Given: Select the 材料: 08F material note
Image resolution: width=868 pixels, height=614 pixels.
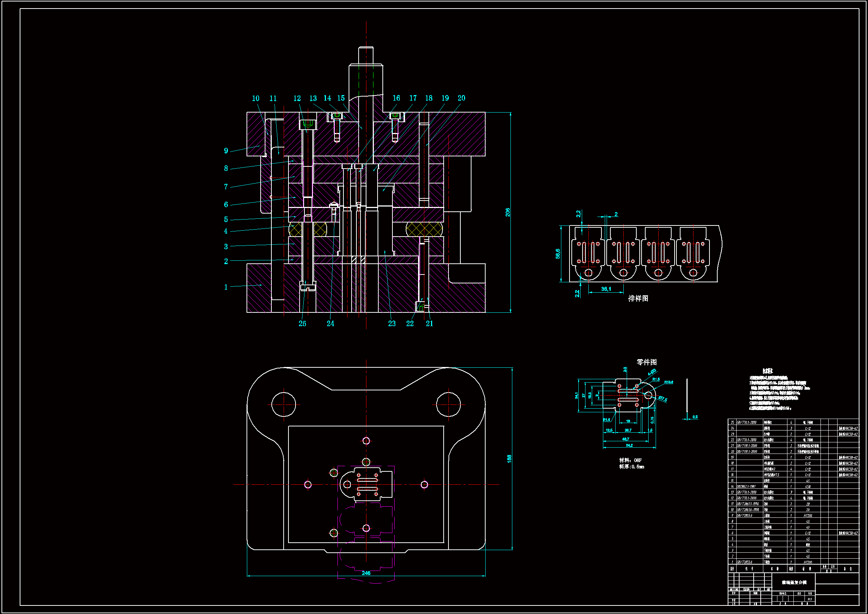Looking at the screenshot, I should [631, 460].
